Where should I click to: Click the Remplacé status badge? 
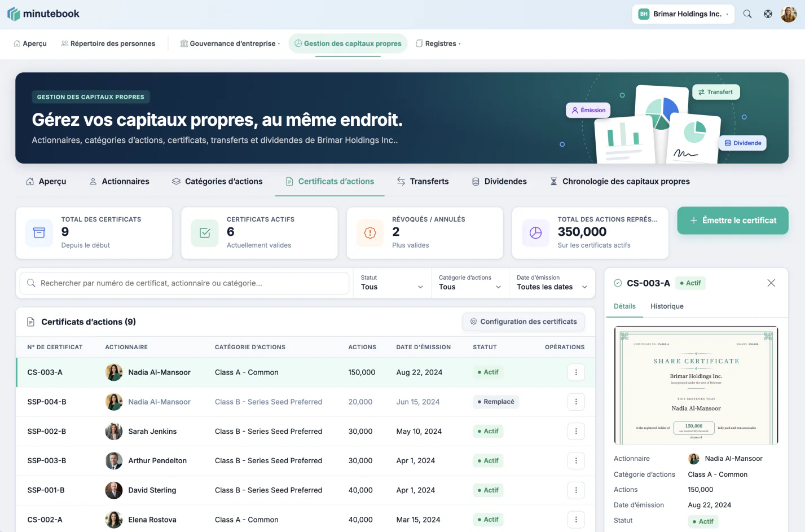click(x=496, y=402)
